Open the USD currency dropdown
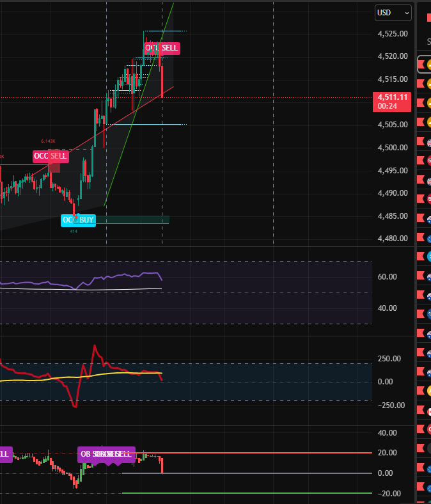The height and width of the screenshot is (504, 431). pos(393,12)
